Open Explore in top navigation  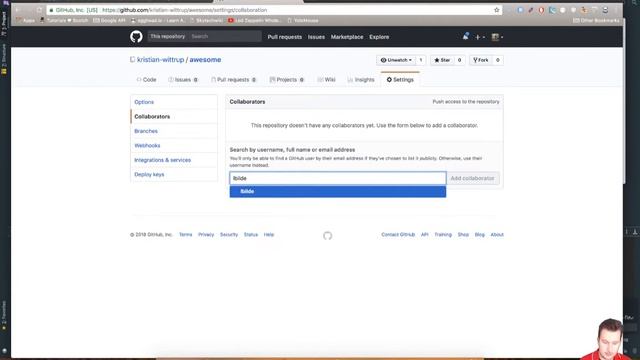[379, 37]
